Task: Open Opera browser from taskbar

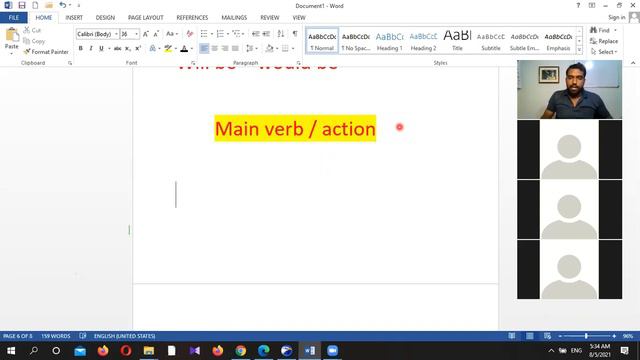Action: (126, 351)
